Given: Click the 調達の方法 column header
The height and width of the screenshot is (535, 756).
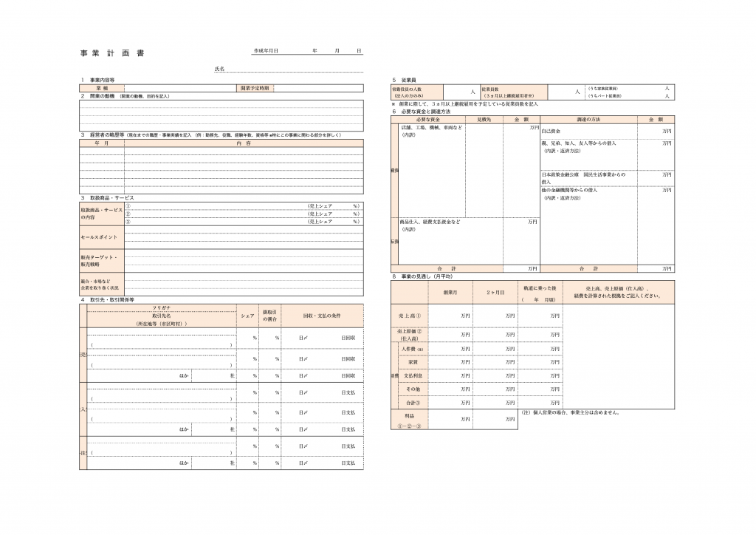Looking at the screenshot, I should 588,118.
